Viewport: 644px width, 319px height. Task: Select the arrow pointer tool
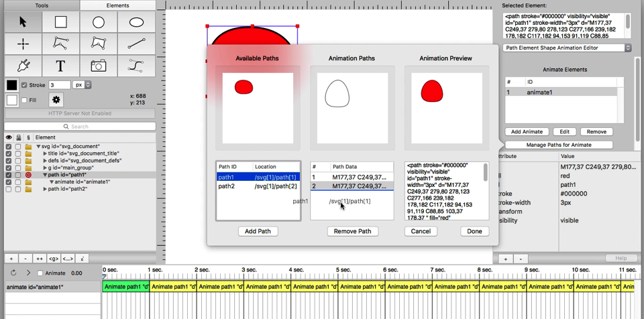click(23, 22)
